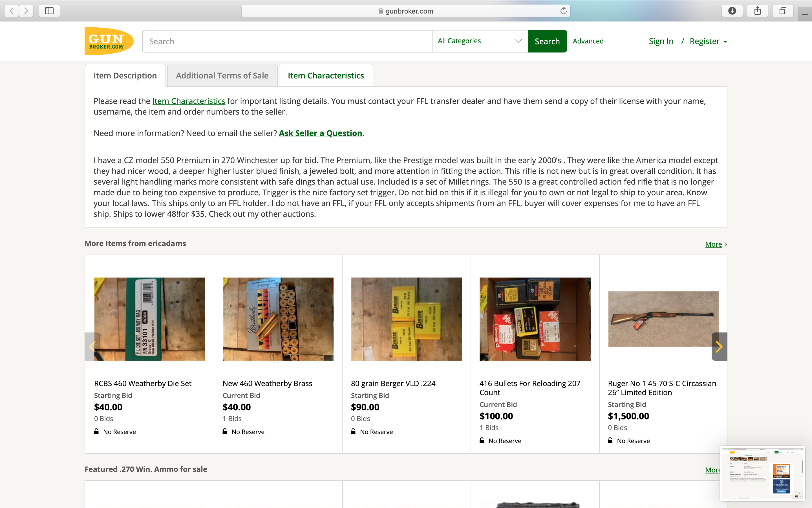Click the carousel previous arrow

click(x=92, y=346)
